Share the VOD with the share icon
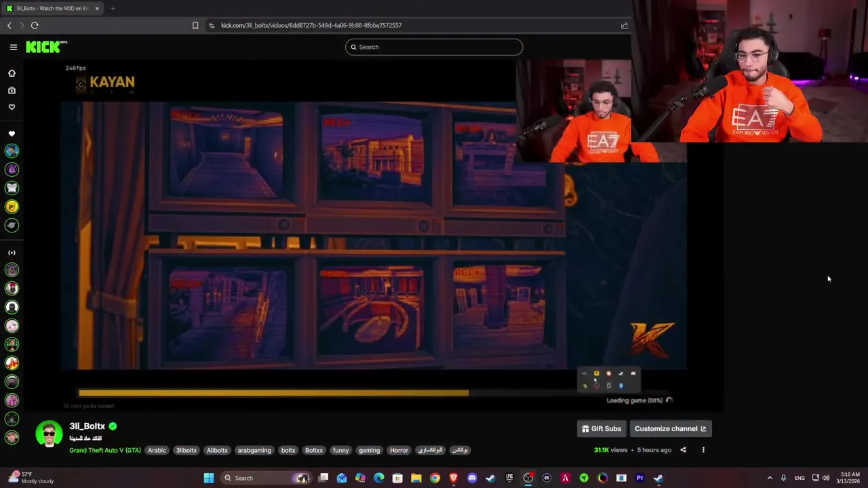This screenshot has width=868, height=488. [683, 450]
